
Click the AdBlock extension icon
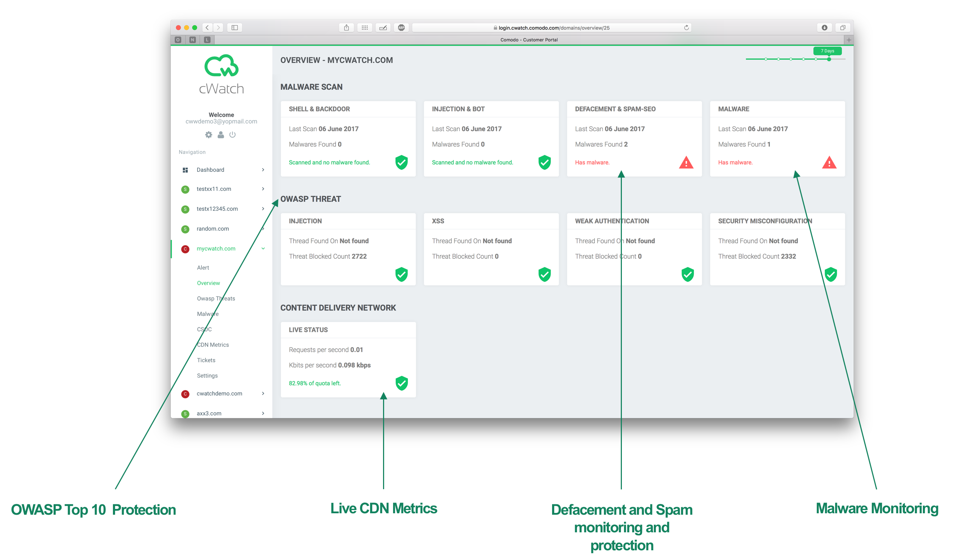pyautogui.click(x=401, y=28)
